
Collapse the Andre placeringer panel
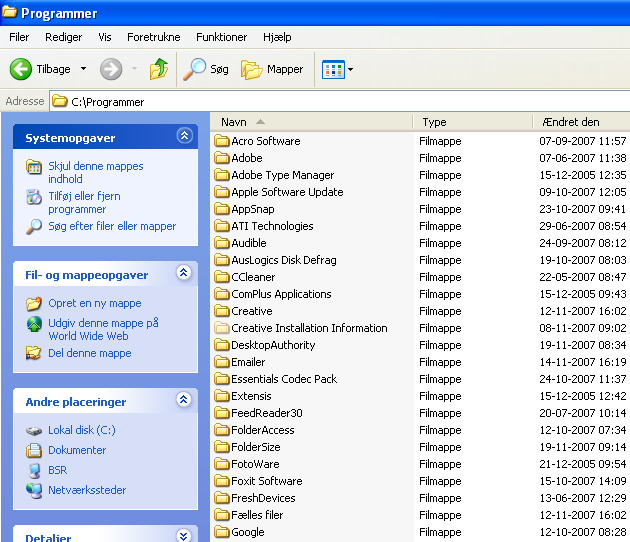click(x=184, y=400)
